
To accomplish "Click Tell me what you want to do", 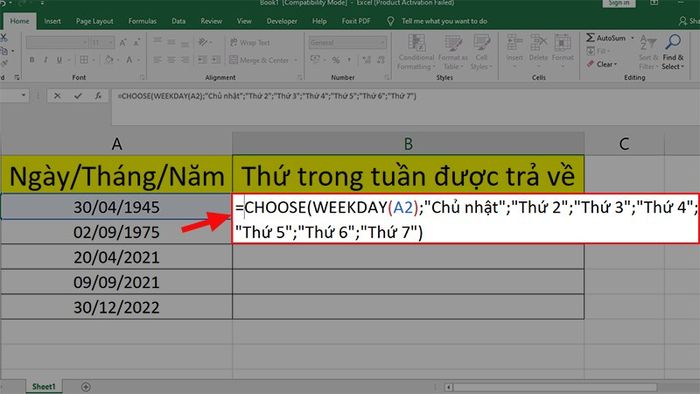I will click(x=444, y=21).
